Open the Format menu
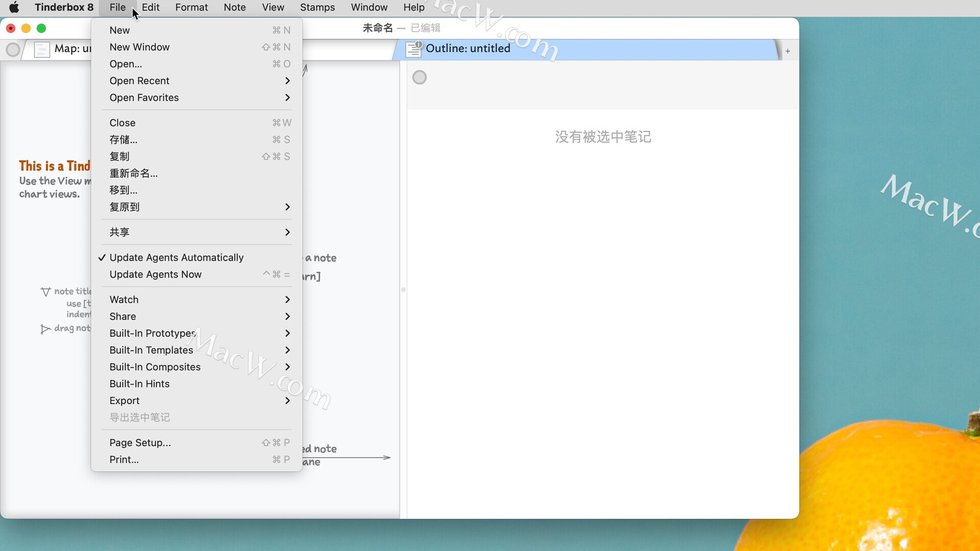The width and height of the screenshot is (980, 551). [x=191, y=7]
